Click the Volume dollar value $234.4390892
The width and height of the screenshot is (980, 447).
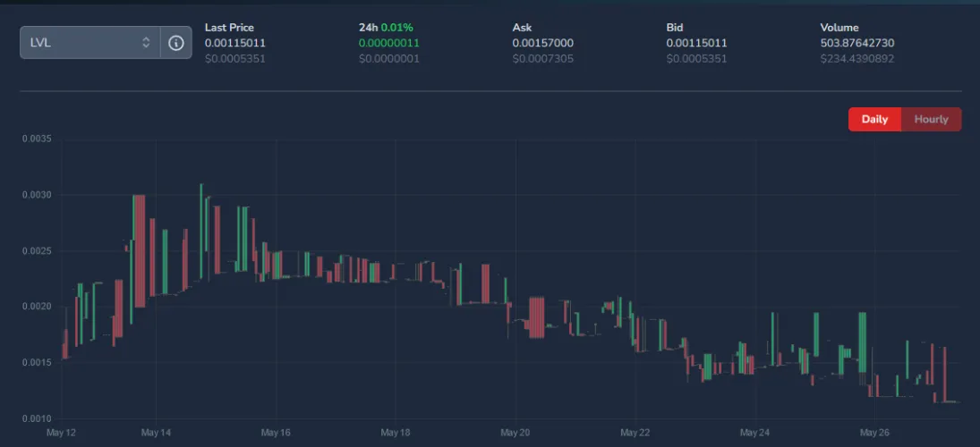coord(856,59)
